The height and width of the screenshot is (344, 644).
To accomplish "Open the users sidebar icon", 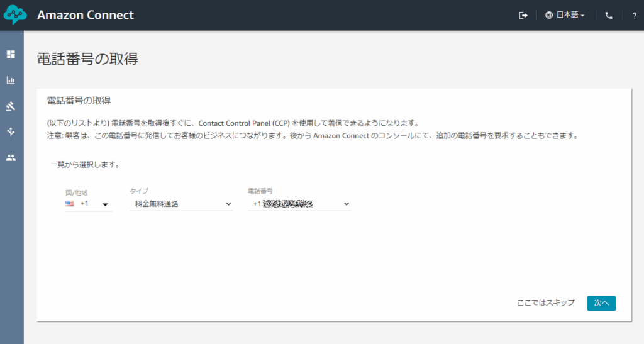I will click(11, 158).
